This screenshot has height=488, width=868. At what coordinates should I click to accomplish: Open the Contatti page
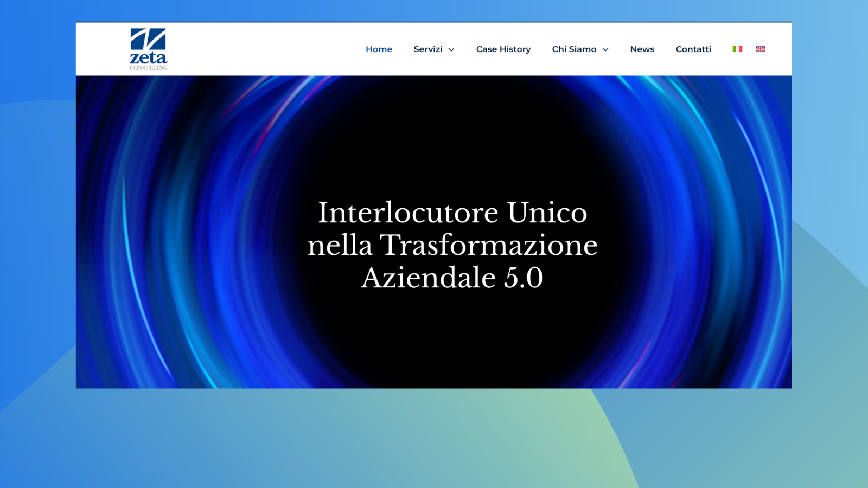pos(693,49)
